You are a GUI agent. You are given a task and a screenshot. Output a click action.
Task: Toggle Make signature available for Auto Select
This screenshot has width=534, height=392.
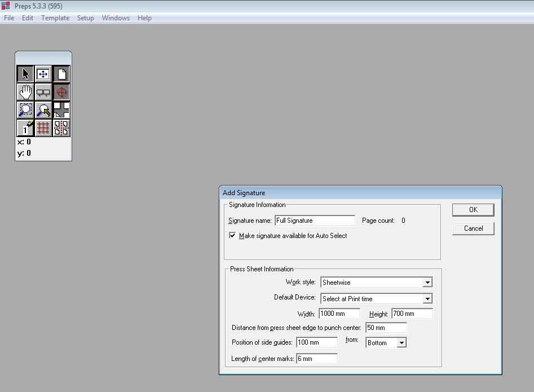click(232, 235)
